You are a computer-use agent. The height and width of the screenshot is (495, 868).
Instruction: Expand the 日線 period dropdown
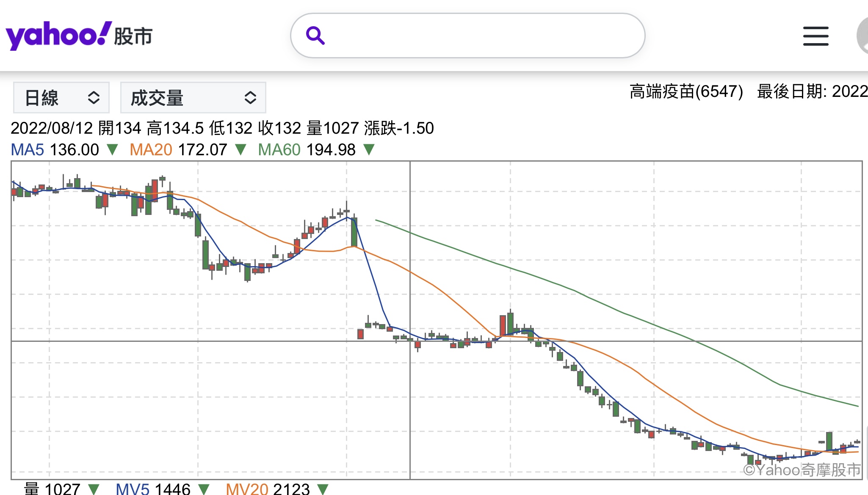61,98
